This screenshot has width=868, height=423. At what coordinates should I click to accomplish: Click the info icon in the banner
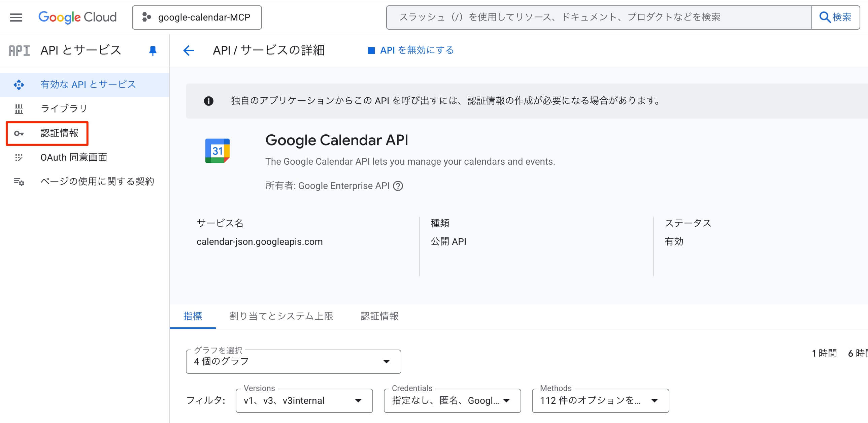[x=208, y=101]
